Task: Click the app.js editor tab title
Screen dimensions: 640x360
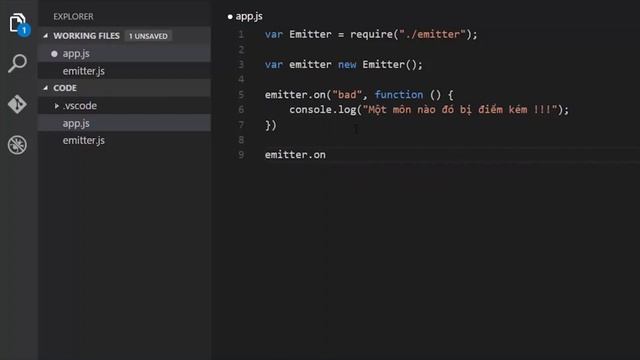Action: click(249, 16)
